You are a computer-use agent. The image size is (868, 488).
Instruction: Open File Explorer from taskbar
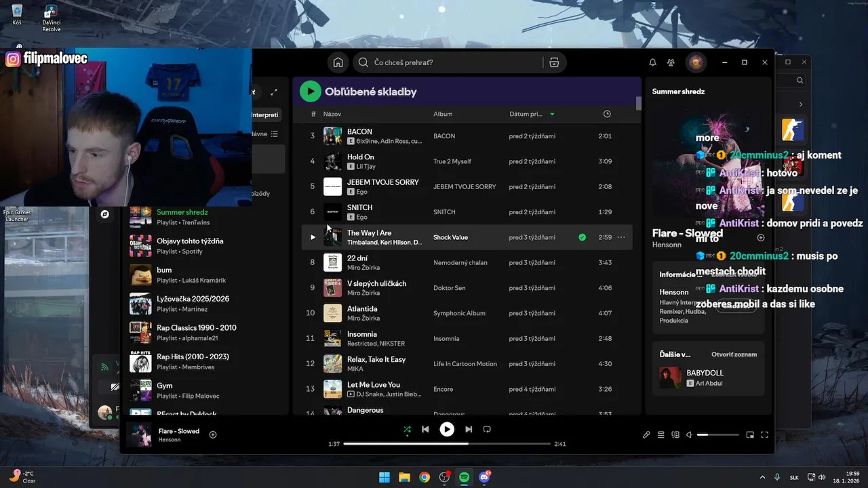click(x=404, y=477)
